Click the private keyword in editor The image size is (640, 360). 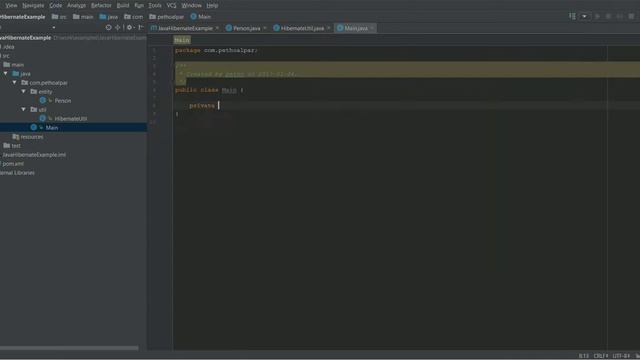pyautogui.click(x=202, y=106)
